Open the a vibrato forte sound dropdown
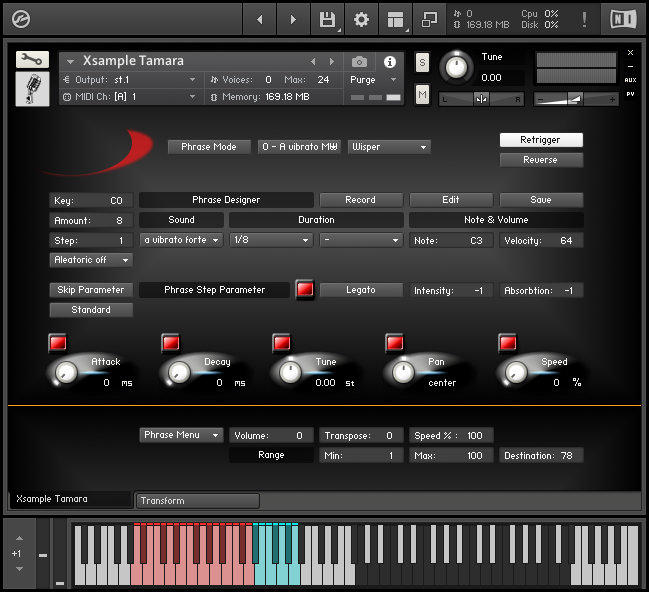The image size is (649, 592). [x=181, y=240]
